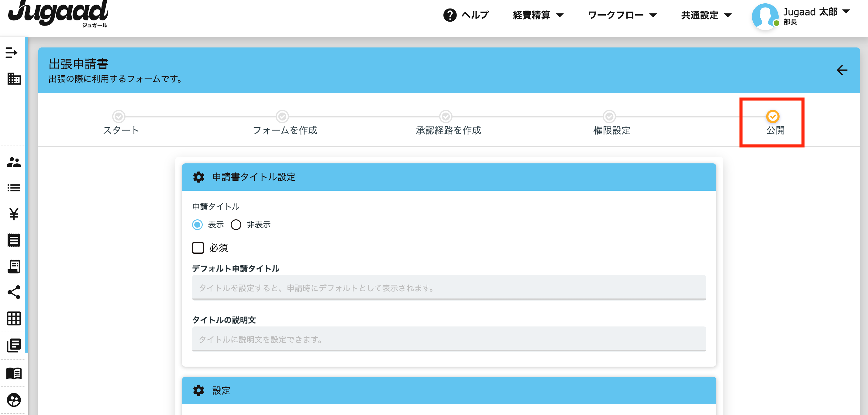
Task: Open the ヘルプ link
Action: coord(475,15)
